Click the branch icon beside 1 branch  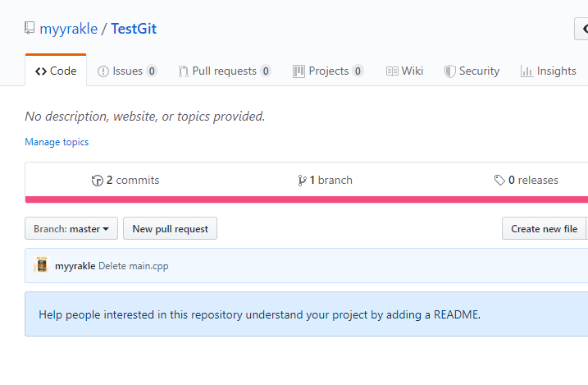point(302,181)
